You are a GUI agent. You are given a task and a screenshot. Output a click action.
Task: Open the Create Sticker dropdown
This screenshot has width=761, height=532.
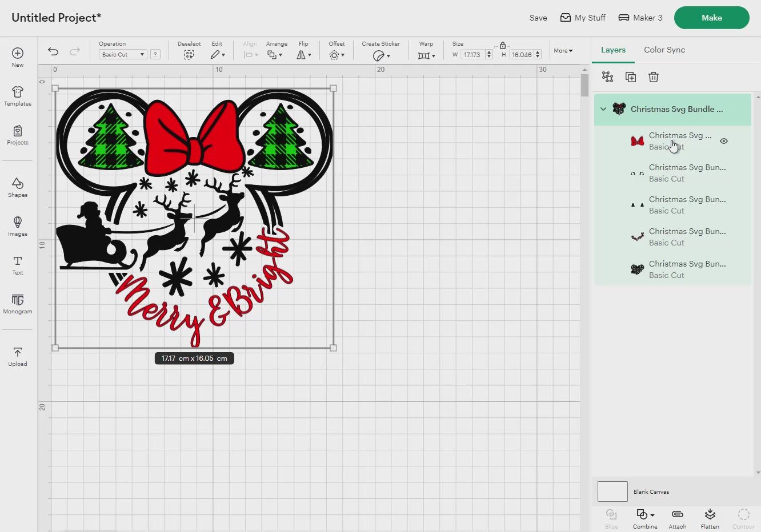tap(381, 55)
